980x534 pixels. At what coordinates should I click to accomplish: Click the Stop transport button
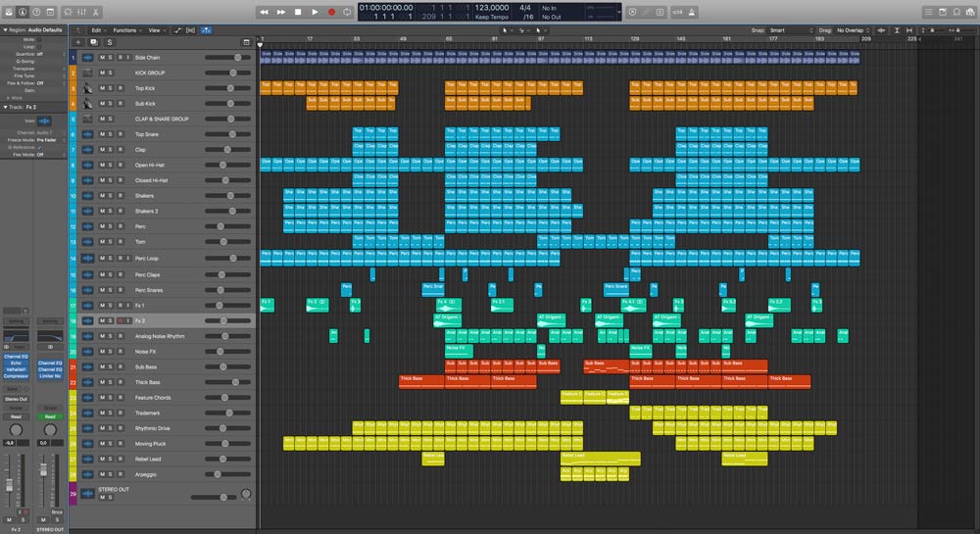pos(298,12)
